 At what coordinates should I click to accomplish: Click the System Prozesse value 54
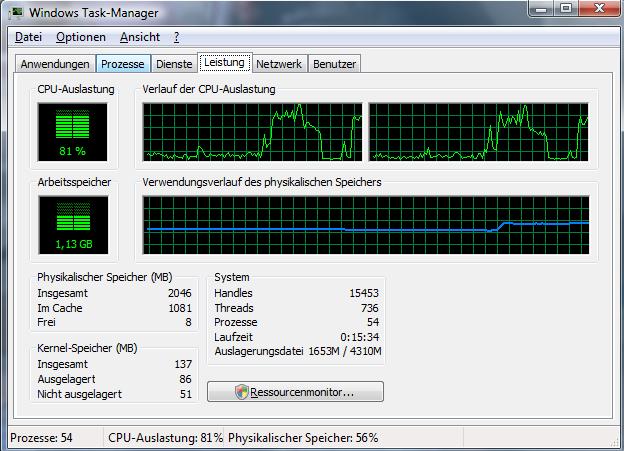(373, 322)
